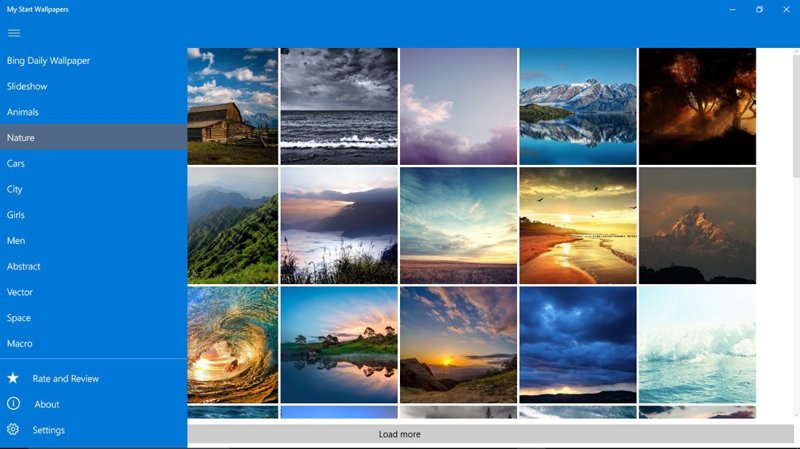Open the rocky hillside sunset wallpaper
This screenshot has width=800, height=449.
click(x=458, y=345)
